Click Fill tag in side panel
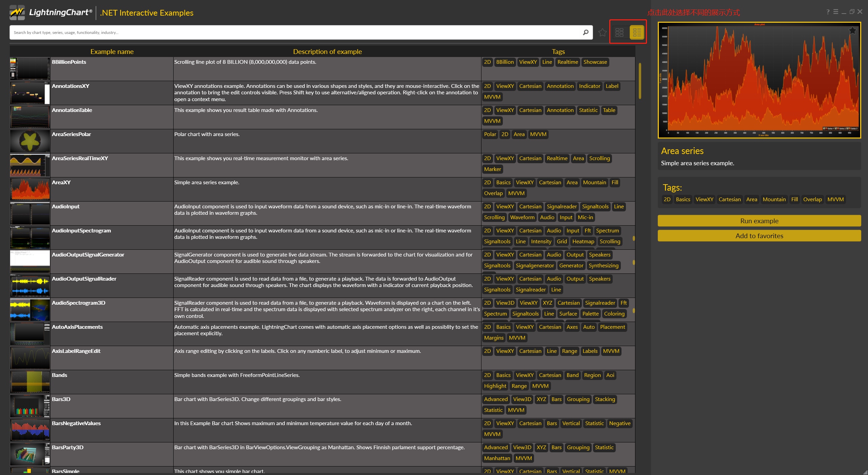Viewport: 868px width, 475px height. pyautogui.click(x=794, y=199)
